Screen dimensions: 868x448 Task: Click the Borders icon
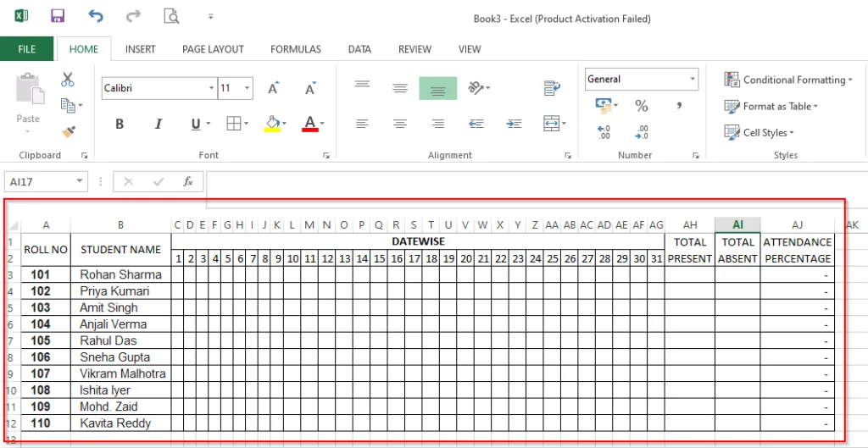click(234, 124)
